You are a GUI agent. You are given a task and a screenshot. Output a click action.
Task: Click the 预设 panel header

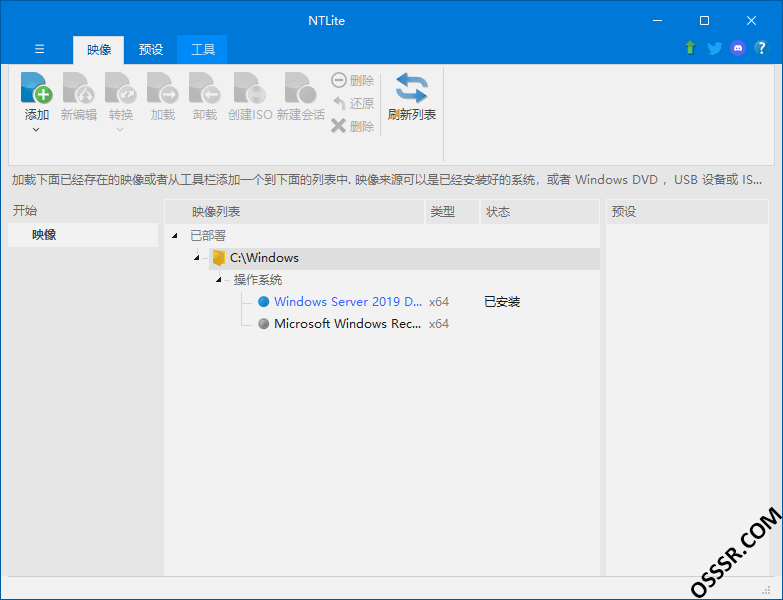[687, 212]
